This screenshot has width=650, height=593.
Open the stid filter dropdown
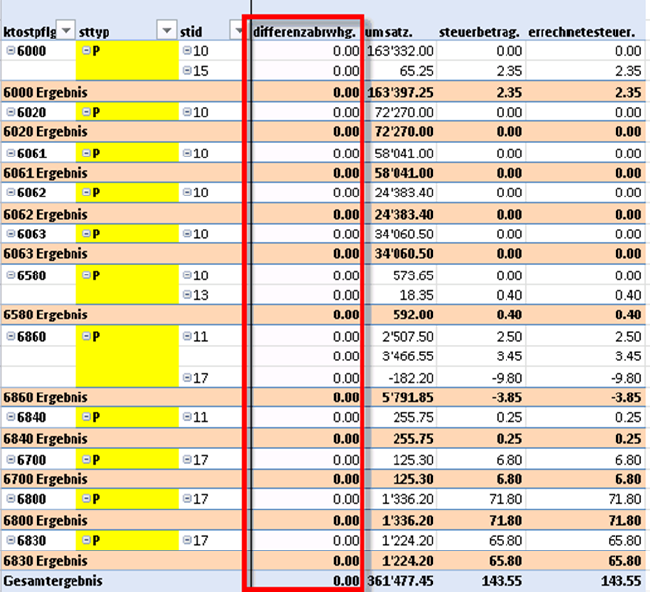[x=237, y=31]
